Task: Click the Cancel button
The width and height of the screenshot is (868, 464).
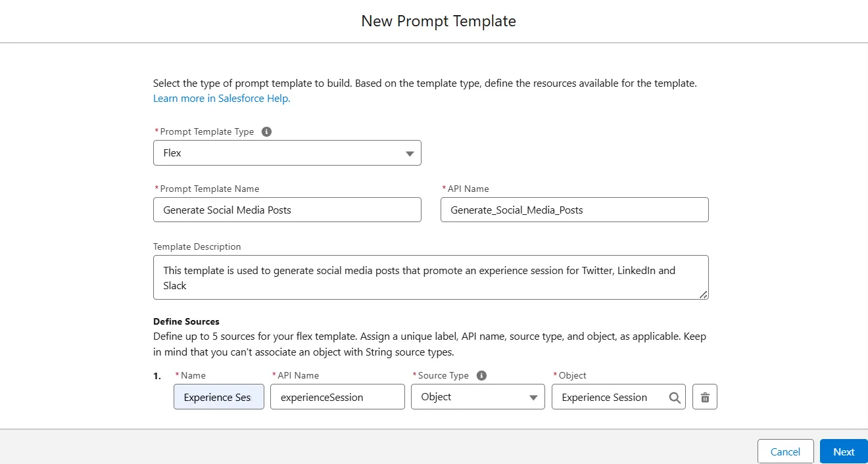Action: tap(785, 452)
